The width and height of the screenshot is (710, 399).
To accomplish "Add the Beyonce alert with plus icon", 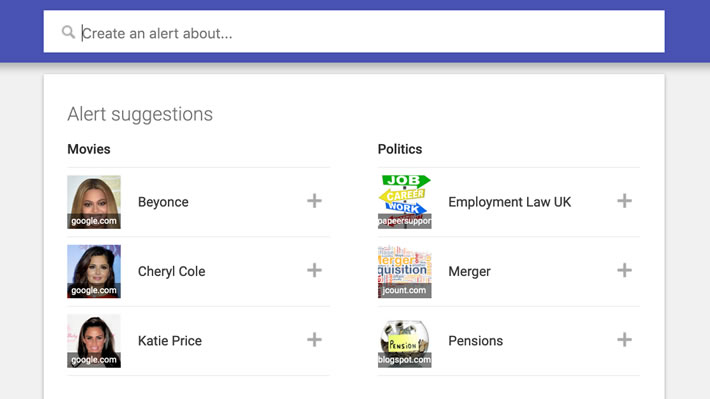I will (314, 201).
